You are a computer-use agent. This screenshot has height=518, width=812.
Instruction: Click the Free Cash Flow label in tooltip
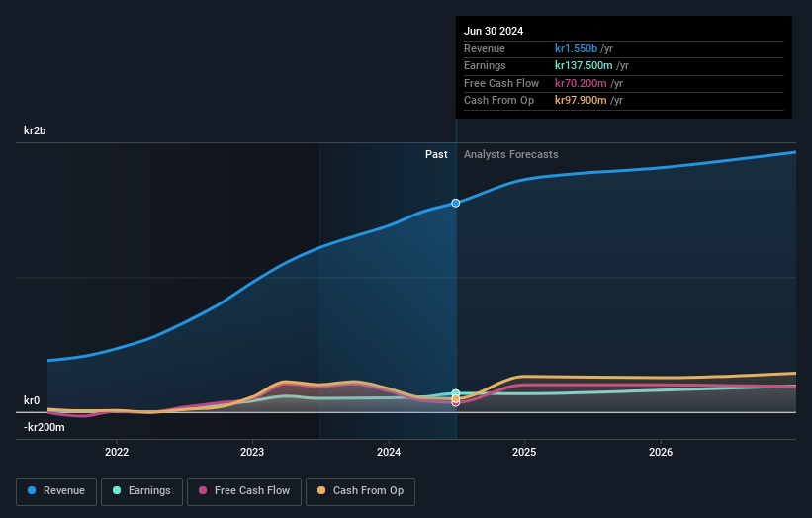tap(501, 83)
